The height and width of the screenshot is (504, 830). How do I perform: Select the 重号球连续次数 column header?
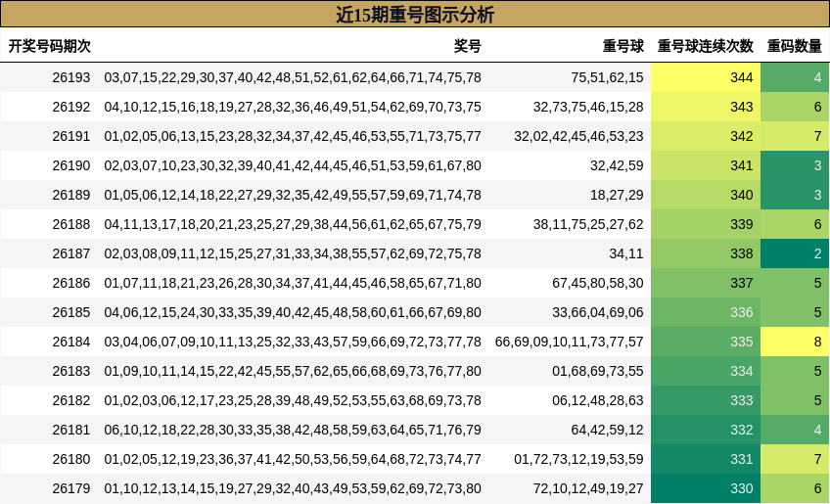(705, 46)
